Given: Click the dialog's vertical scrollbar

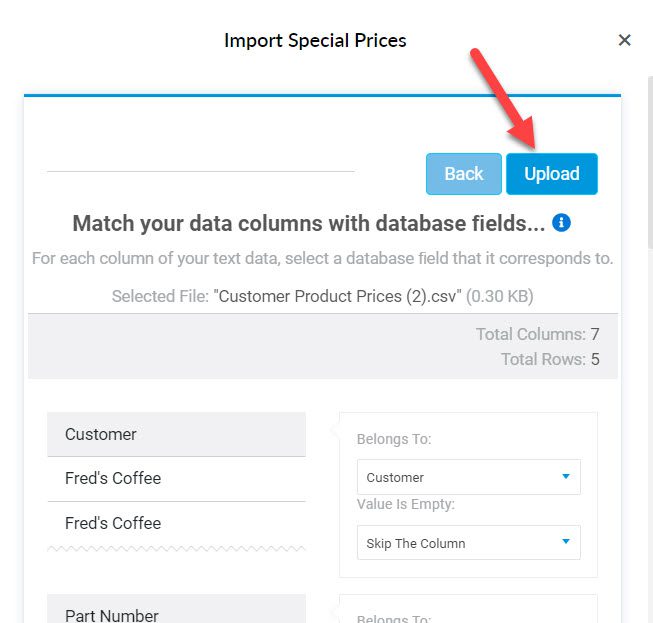Looking at the screenshot, I should (650, 162).
